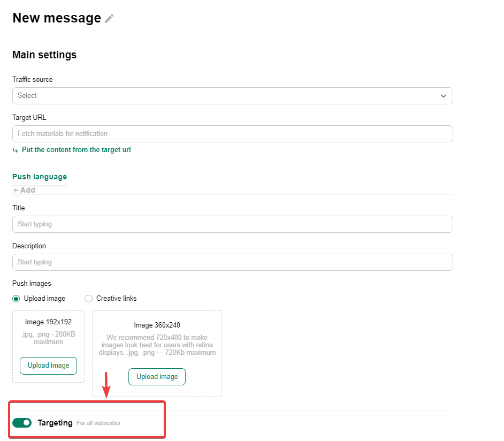
Task: Click the Push images label
Action: (32, 284)
